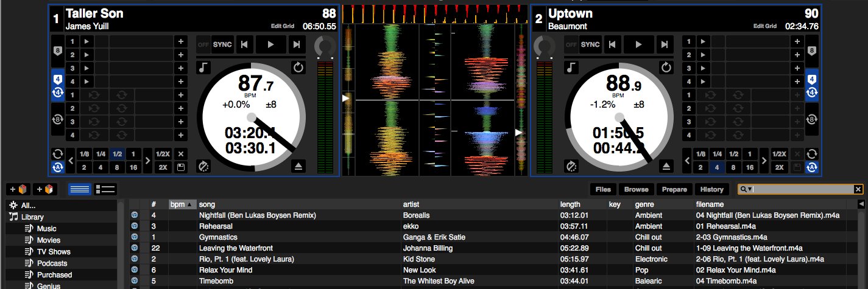Switch deck 1 to 8 loops view

coord(57,120)
